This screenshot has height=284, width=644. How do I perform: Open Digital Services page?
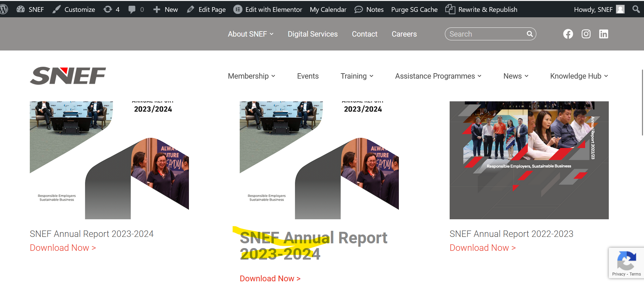313,34
